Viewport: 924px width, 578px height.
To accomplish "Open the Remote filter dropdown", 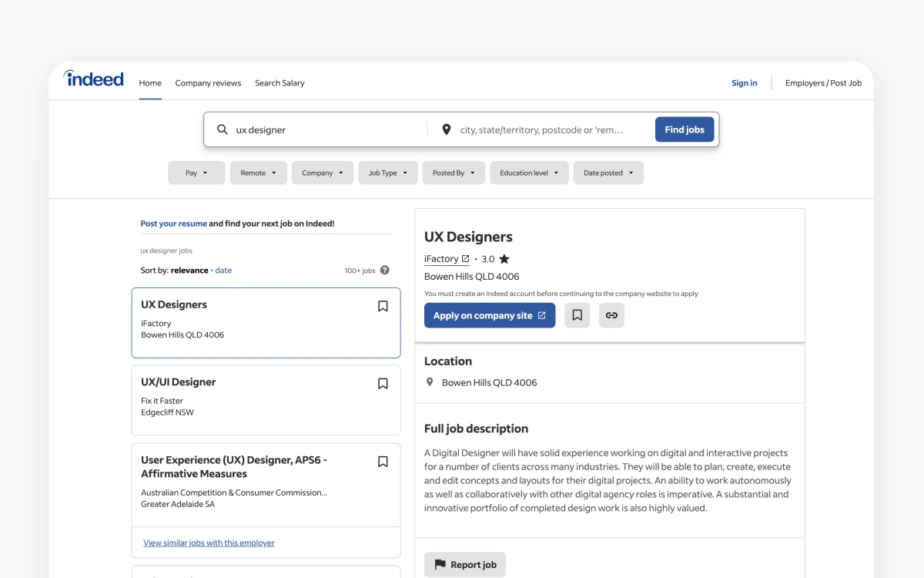I will pyautogui.click(x=258, y=173).
